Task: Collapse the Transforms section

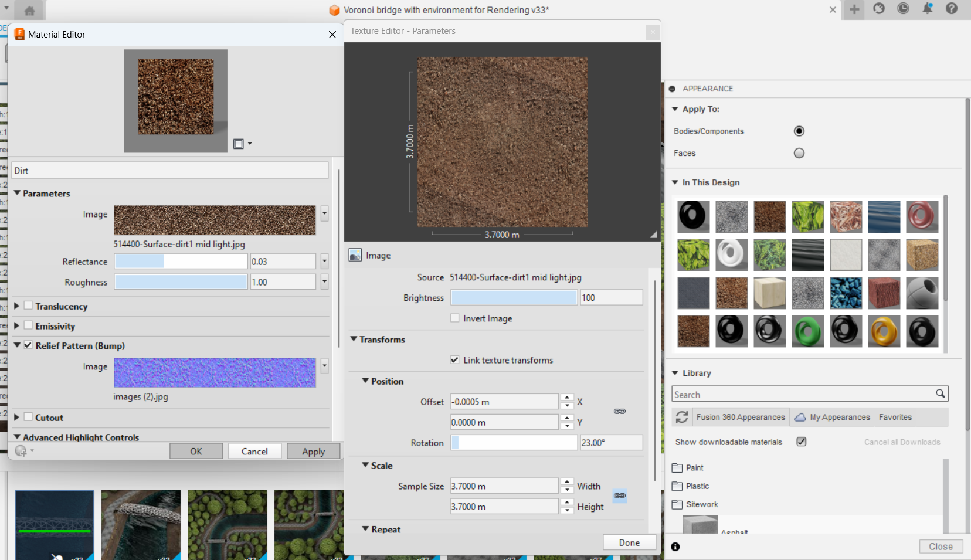Action: tap(354, 340)
